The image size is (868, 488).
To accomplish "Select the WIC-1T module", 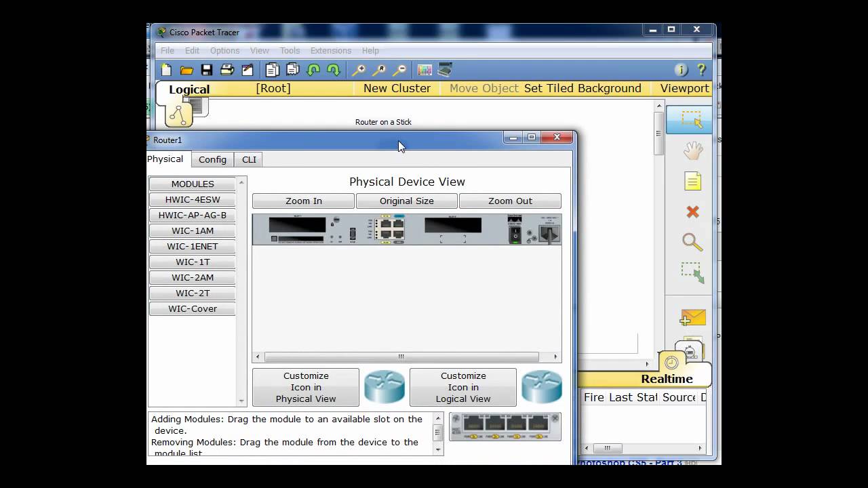I will (193, 262).
